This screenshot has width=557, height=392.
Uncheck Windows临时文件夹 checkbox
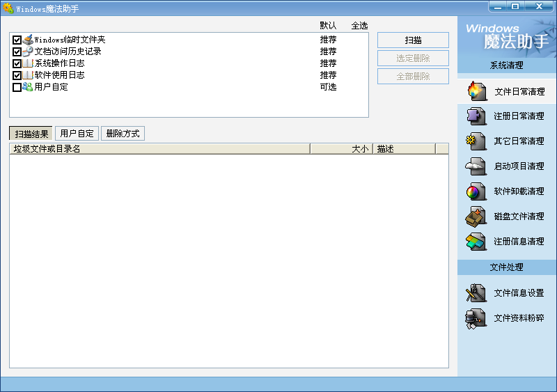17,40
